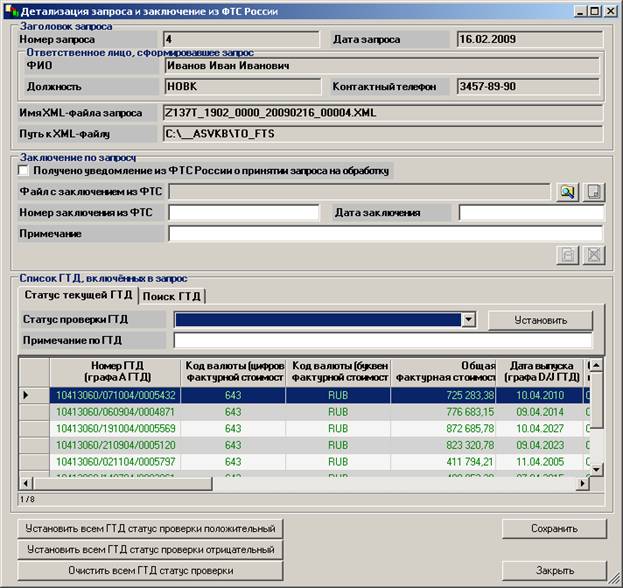The width and height of the screenshot is (623, 588).
Task: Click the cancel icon under the Примечание field
Action: (x=594, y=255)
